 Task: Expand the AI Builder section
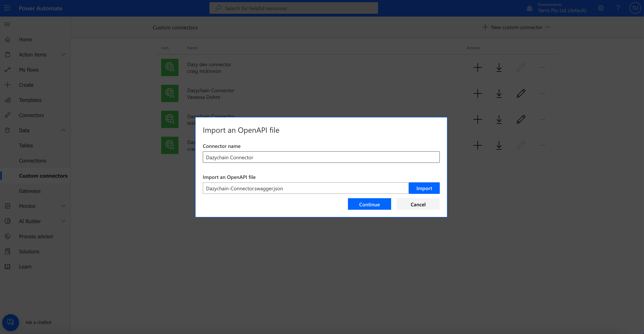pos(63,221)
